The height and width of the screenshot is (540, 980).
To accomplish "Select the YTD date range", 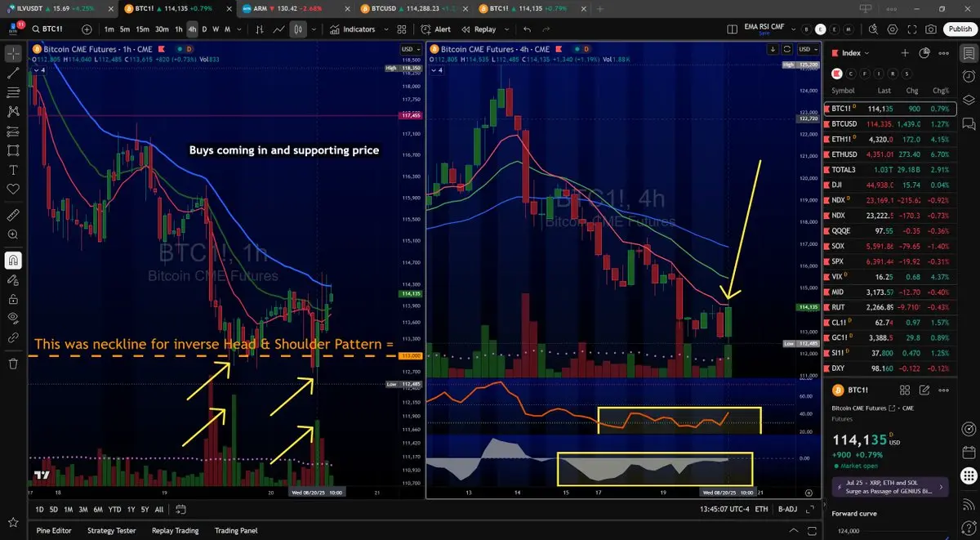I will (114, 509).
